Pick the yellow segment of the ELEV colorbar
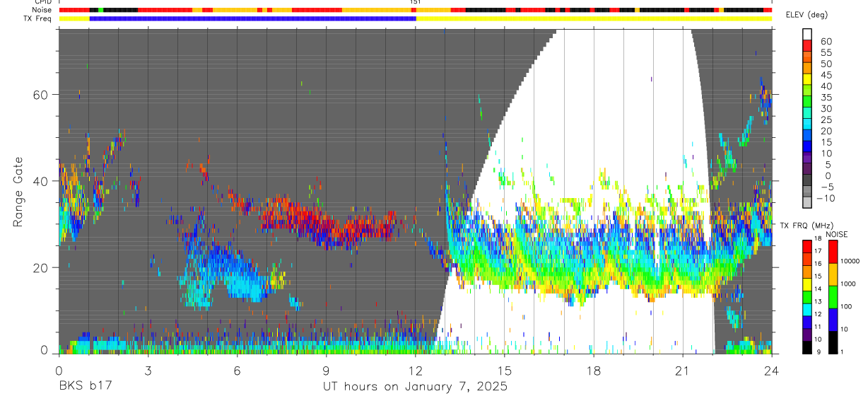 (x=807, y=80)
